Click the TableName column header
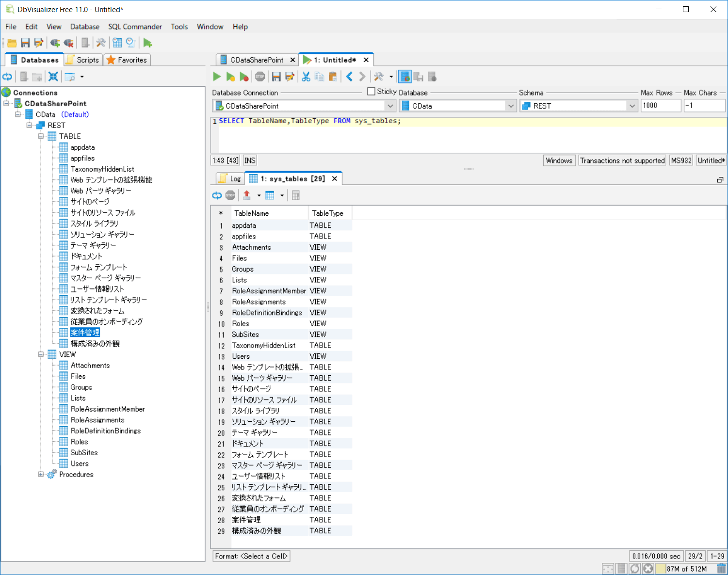 pyautogui.click(x=251, y=213)
